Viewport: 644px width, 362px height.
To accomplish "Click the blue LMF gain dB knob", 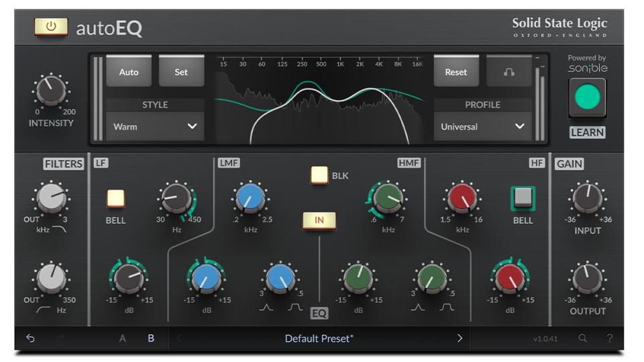I will (206, 279).
